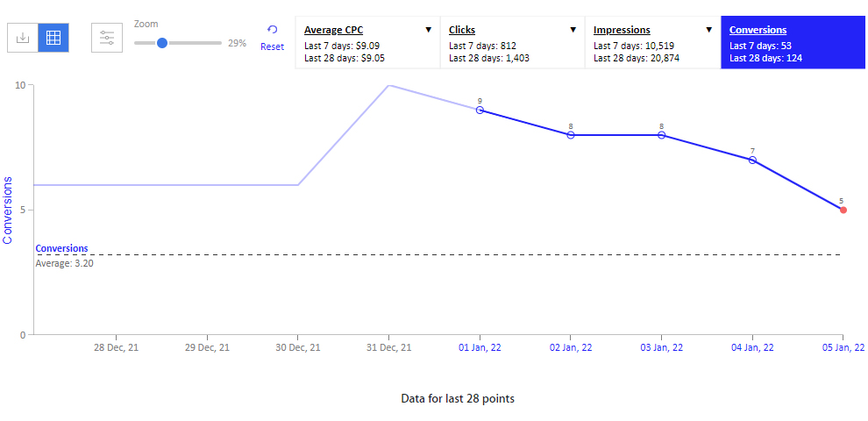The height and width of the screenshot is (421, 868).
Task: Switch to the Impressions metric tab
Action: pyautogui.click(x=653, y=43)
